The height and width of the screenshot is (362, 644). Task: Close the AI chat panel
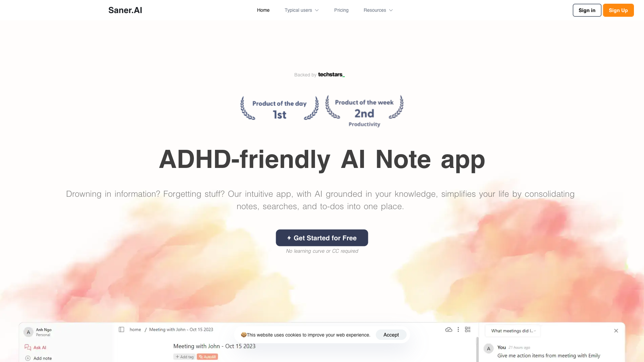pos(616,330)
